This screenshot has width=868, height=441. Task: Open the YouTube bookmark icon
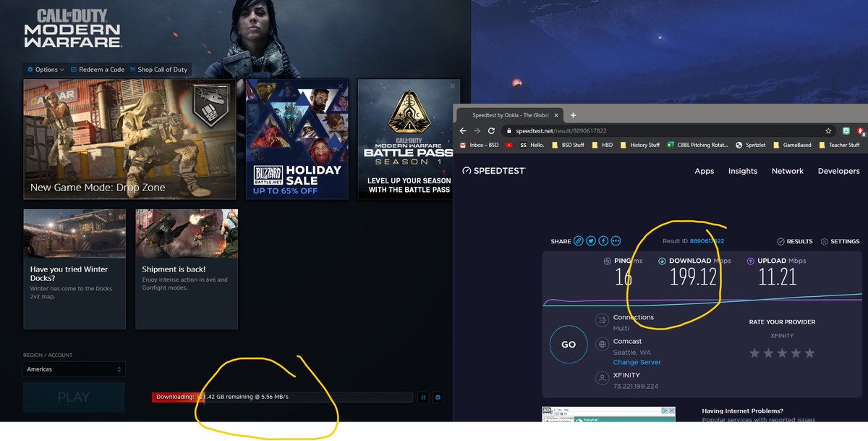pos(510,145)
